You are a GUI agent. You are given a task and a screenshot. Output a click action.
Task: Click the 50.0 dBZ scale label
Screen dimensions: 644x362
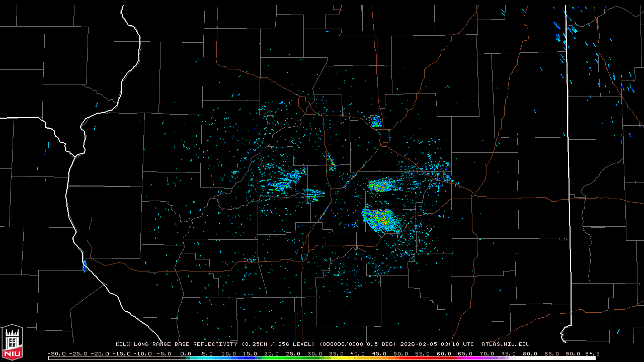point(401,353)
